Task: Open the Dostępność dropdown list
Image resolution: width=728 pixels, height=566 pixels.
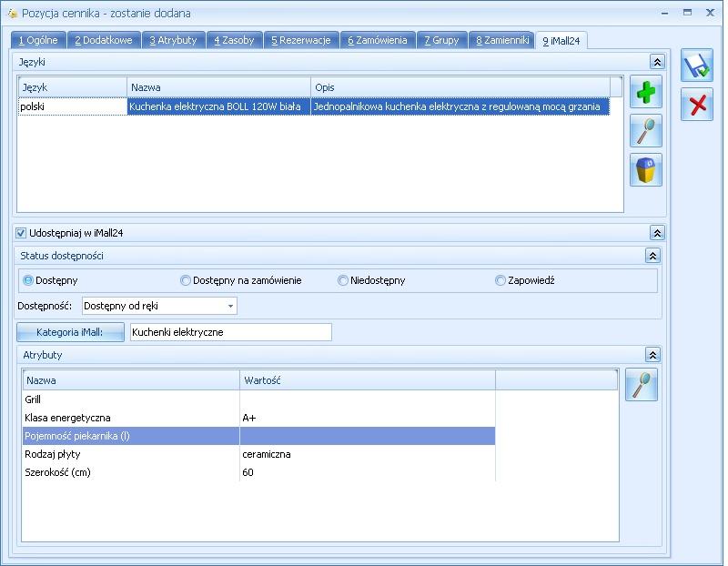Action: point(230,306)
